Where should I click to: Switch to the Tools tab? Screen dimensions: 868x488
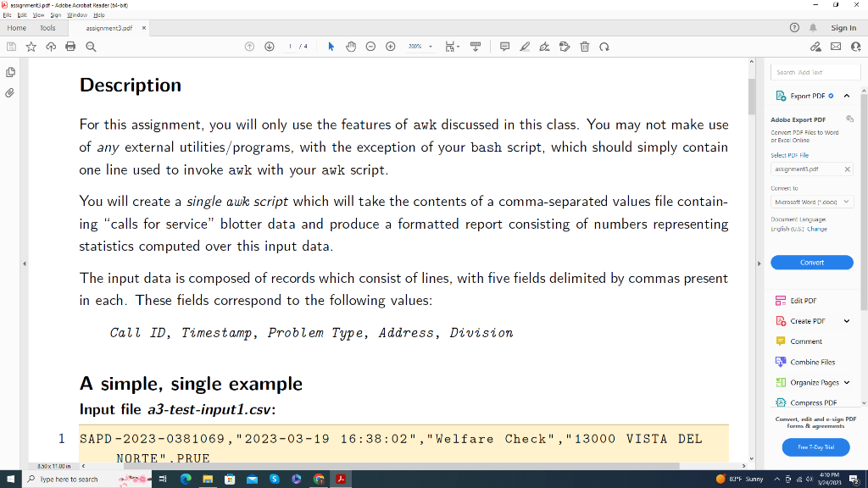47,28
